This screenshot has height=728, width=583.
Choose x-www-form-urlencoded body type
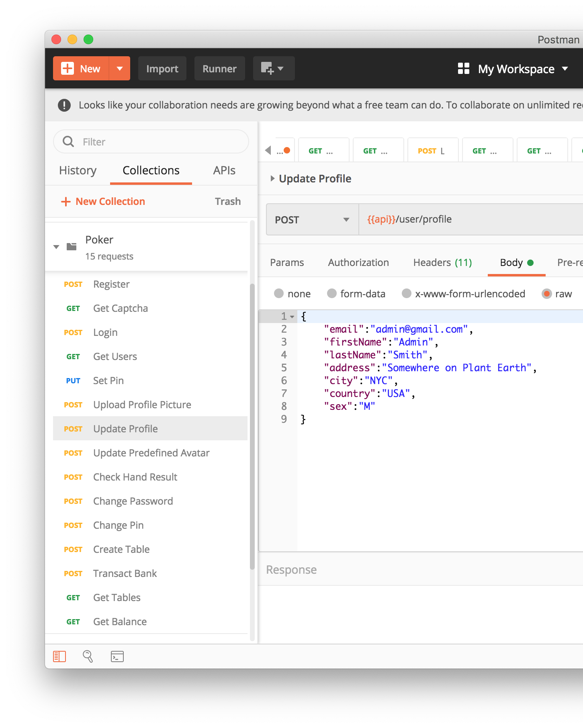click(406, 294)
